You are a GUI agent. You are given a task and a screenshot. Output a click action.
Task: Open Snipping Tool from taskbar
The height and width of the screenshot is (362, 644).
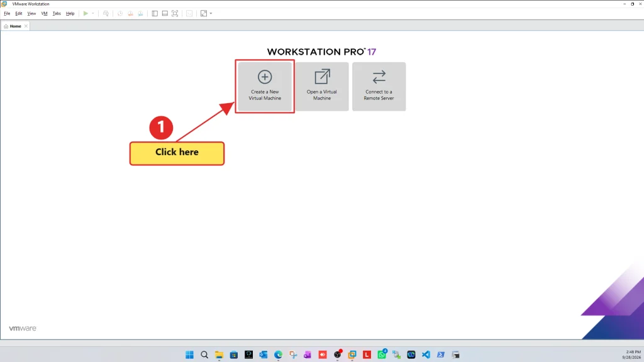coord(293,354)
